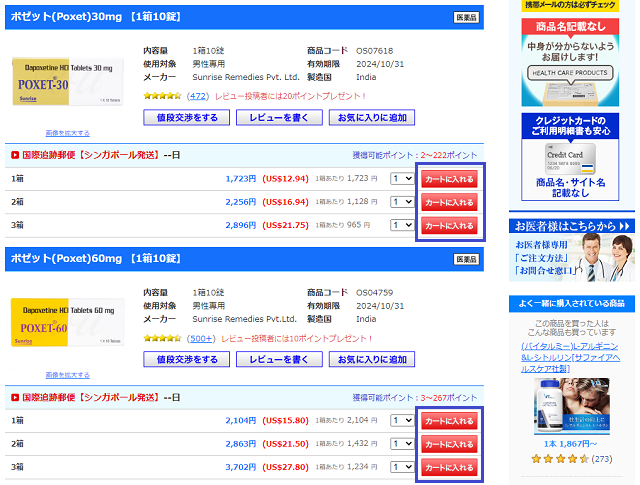Add 1 box of Poxet 30mg to cart
This screenshot has width=640, height=485.
tap(449, 179)
